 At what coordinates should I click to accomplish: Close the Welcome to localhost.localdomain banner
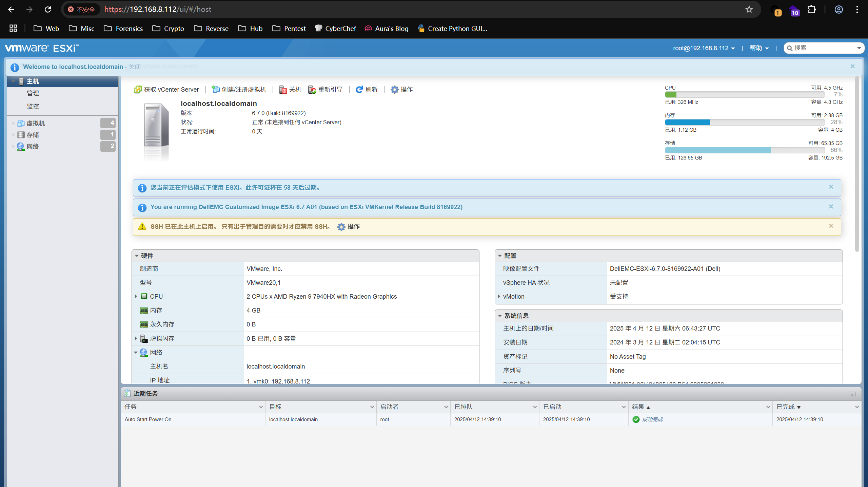(x=853, y=67)
